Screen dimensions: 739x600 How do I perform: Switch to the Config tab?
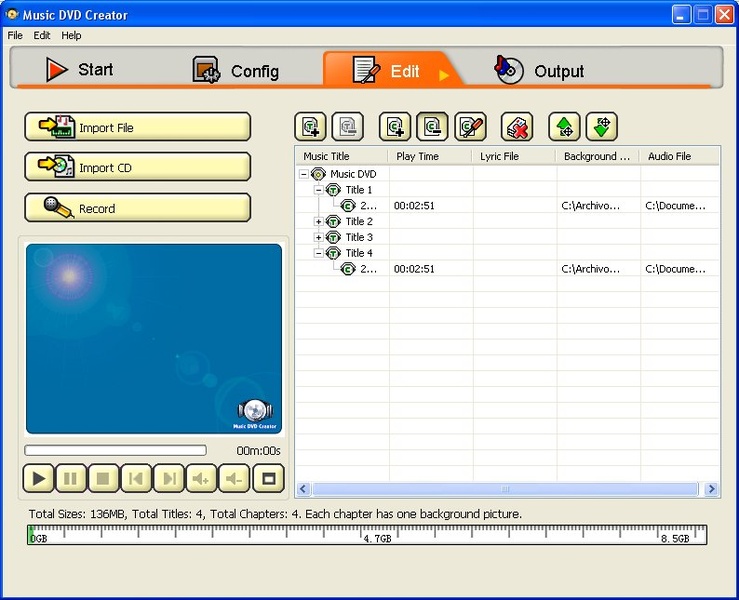[236, 71]
